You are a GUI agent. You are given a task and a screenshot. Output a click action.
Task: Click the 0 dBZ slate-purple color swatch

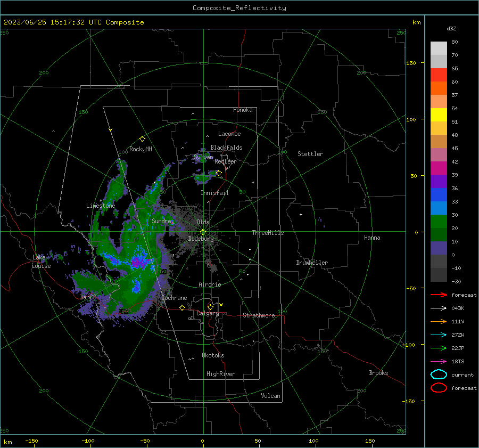[439, 248]
